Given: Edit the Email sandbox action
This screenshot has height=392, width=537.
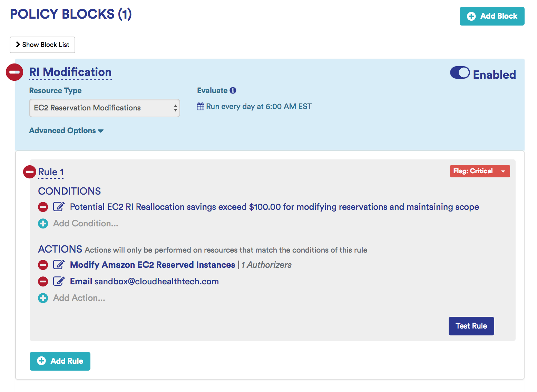Looking at the screenshot, I should pyautogui.click(x=59, y=282).
